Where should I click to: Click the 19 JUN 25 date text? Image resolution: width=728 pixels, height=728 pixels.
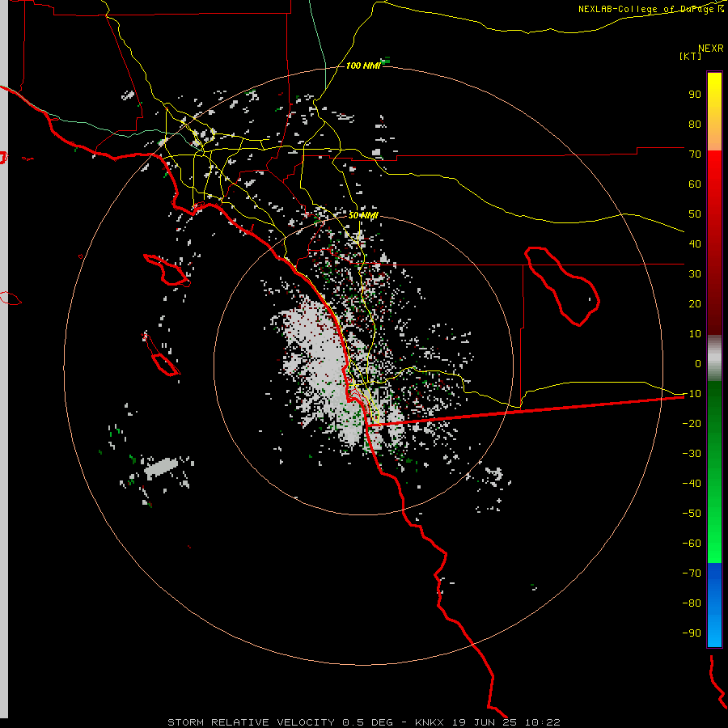[485, 722]
